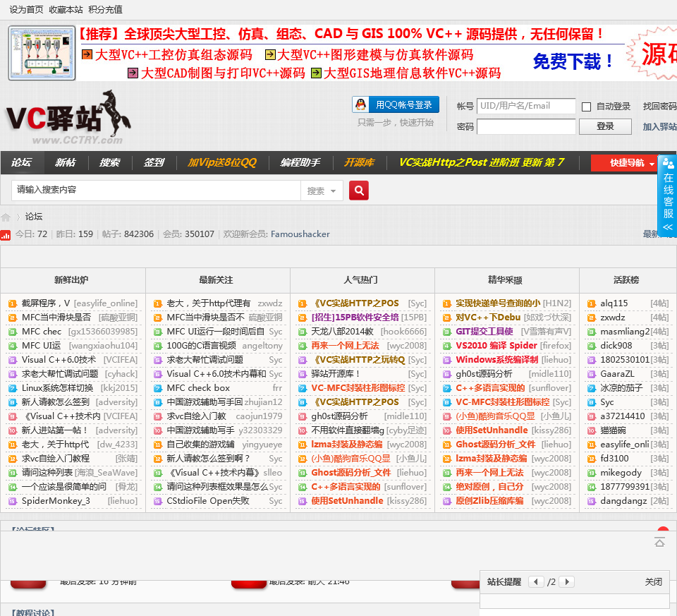The width and height of the screenshot is (677, 616).
Task: Click arrow icon before 大型VC++图形建模与仿真软件源码
Action: (270, 54)
